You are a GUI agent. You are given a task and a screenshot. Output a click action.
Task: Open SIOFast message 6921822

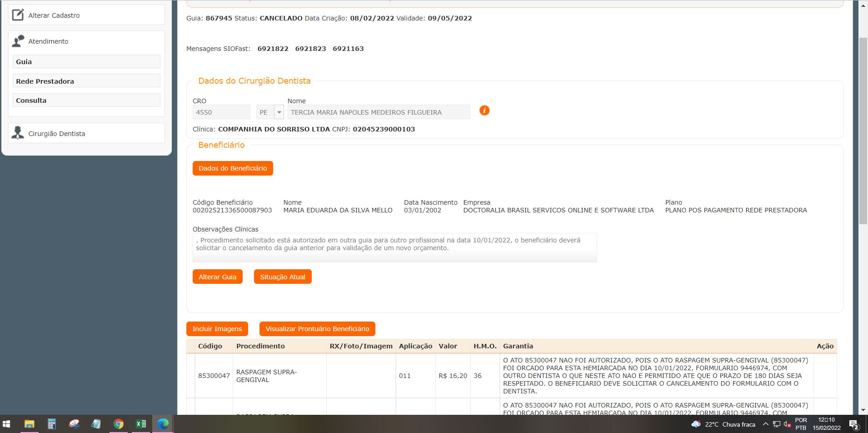point(273,49)
